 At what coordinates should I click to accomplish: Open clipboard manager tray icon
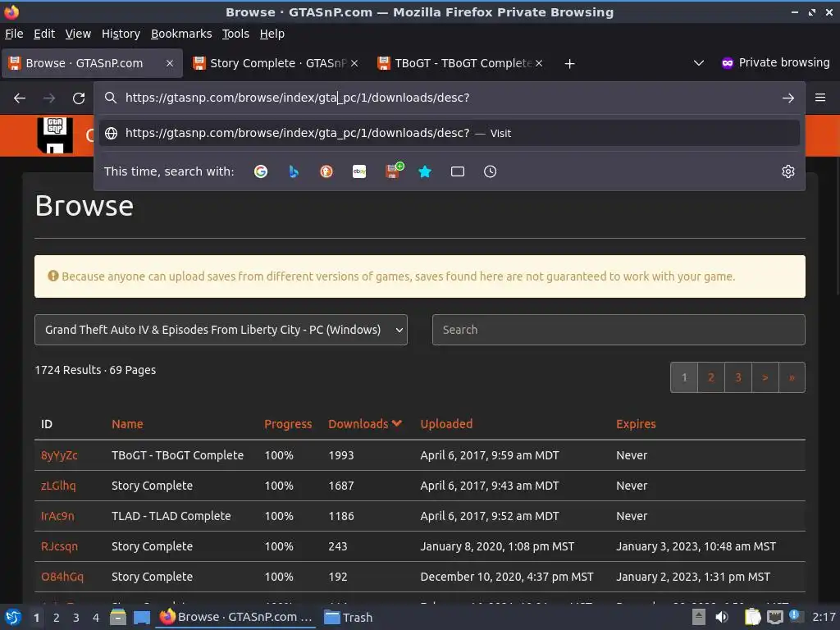(x=752, y=617)
